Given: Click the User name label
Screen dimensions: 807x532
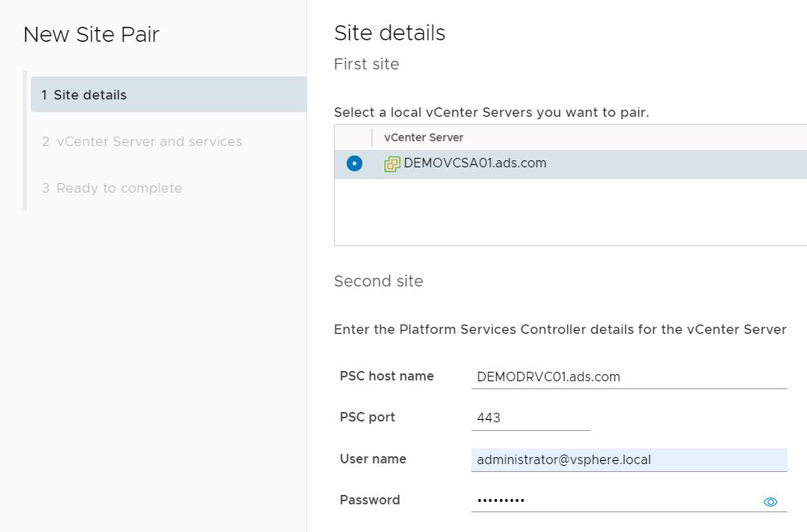Looking at the screenshot, I should [x=373, y=459].
